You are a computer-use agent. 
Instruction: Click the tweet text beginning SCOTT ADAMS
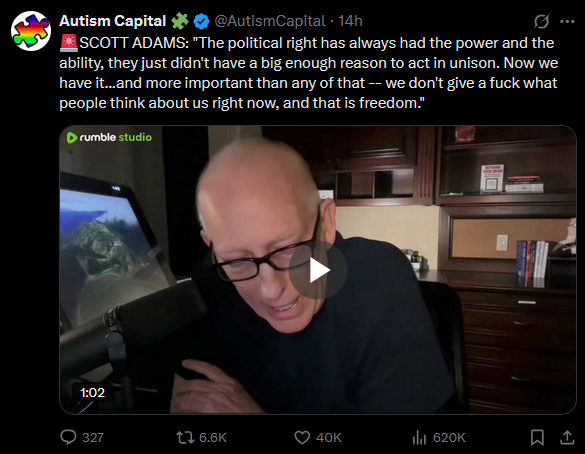click(309, 73)
